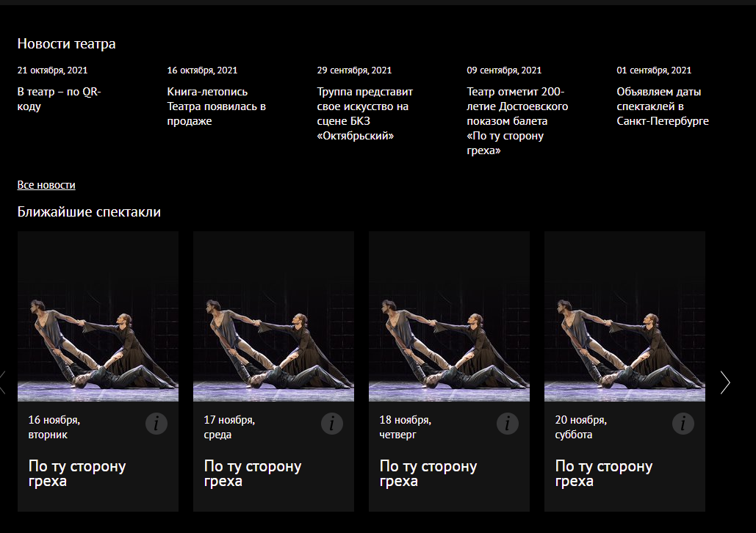Click photo on 20 ноября performance card

tap(624, 316)
